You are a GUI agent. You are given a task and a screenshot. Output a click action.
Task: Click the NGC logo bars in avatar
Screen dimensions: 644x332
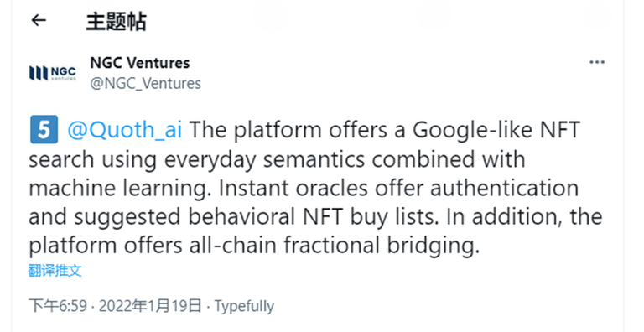click(x=39, y=74)
